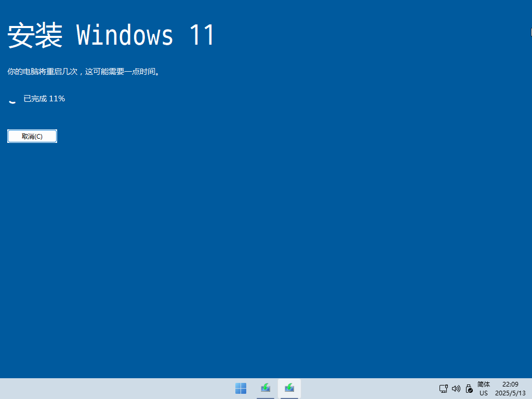Click the 已完成 11% progress text

pos(44,99)
